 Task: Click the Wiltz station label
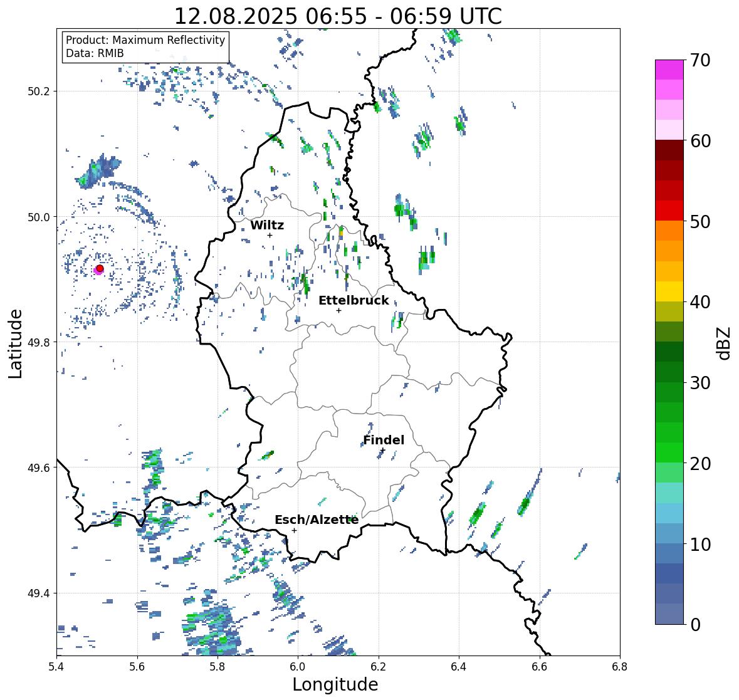[x=267, y=225]
